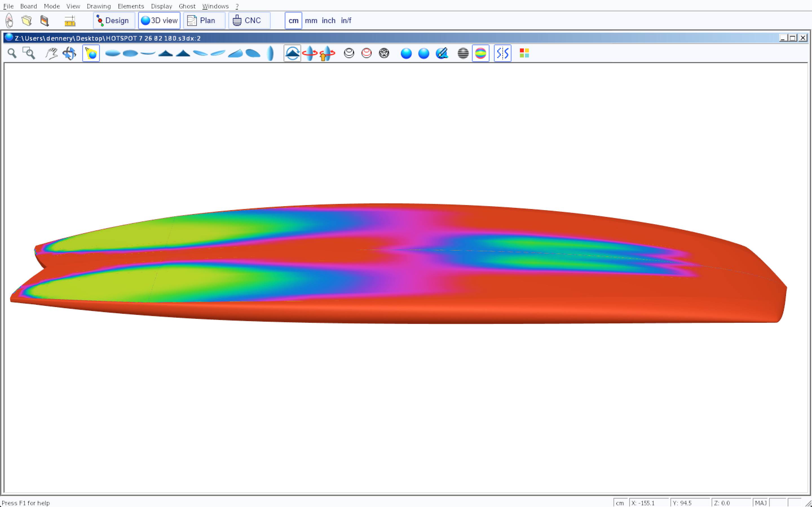Viewport: 812px width, 507px height.
Task: Toggle the zebra stripes shading icon
Action: [x=463, y=53]
